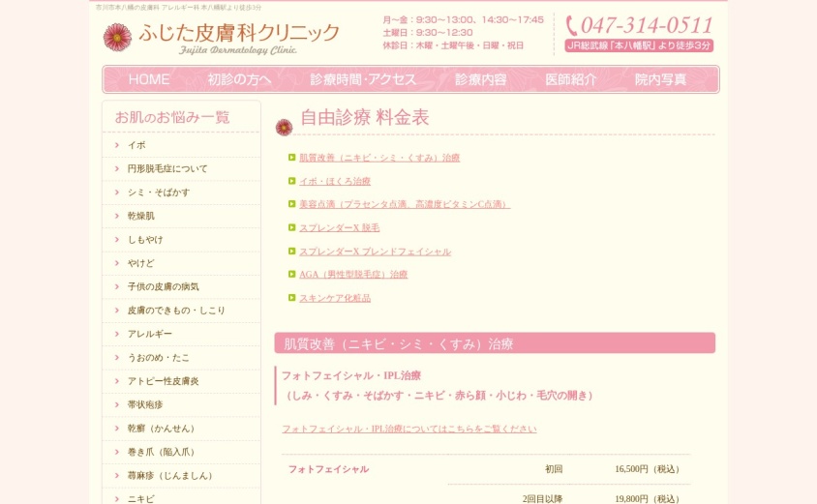This screenshot has height=504, width=817.
Task: Open sidebar item シミ・そばかす
Action: tap(159, 193)
